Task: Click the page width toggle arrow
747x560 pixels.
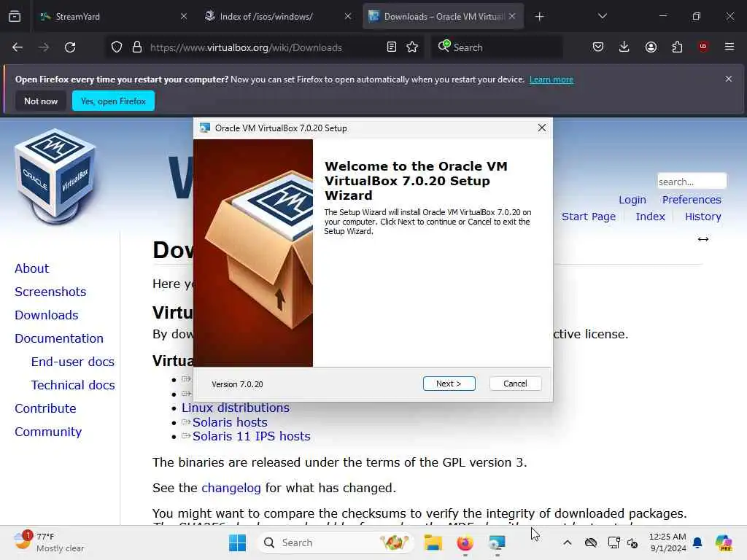Action: point(703,239)
